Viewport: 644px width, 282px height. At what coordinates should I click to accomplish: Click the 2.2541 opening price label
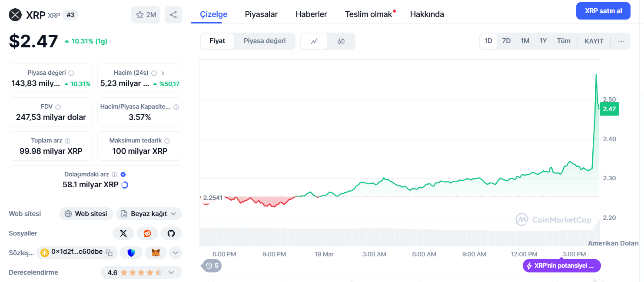212,198
